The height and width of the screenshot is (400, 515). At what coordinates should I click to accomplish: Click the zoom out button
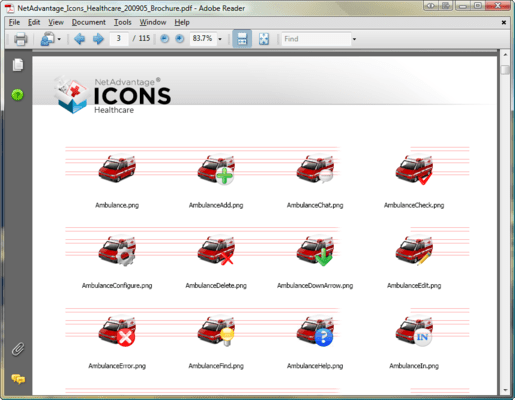[164, 39]
